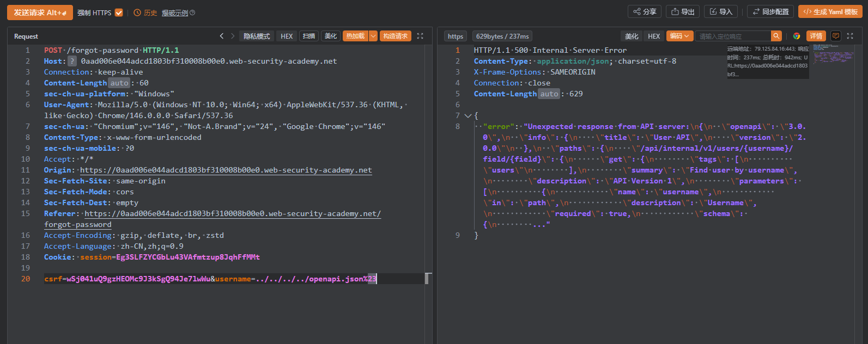868x344 pixels.
Task: Uncheck the 强制 HTTPS checkbox
Action: click(119, 13)
